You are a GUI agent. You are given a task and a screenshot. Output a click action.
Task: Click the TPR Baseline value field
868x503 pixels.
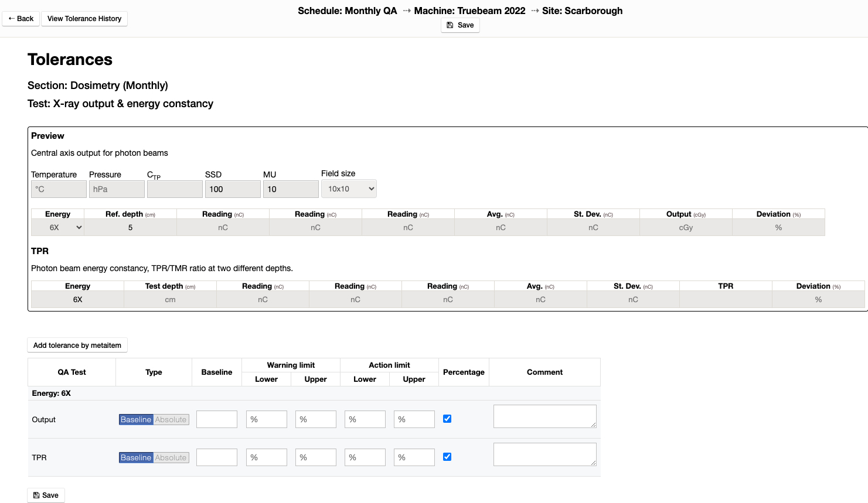[217, 457]
